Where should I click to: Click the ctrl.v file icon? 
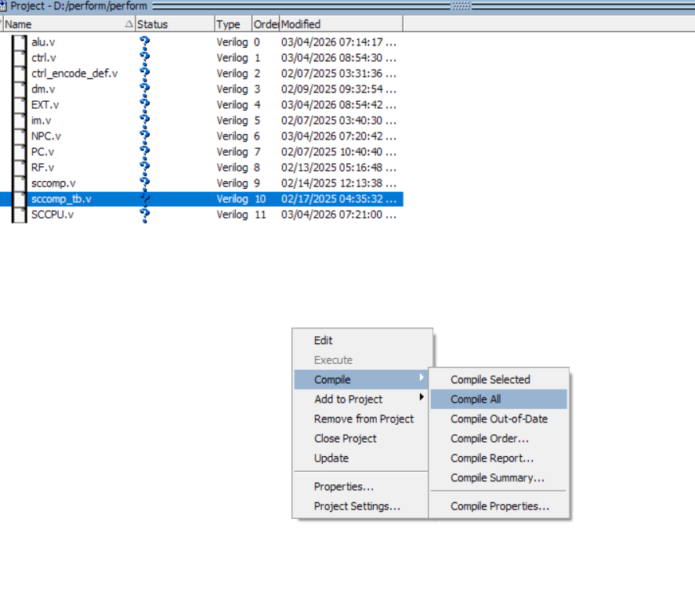(x=20, y=58)
